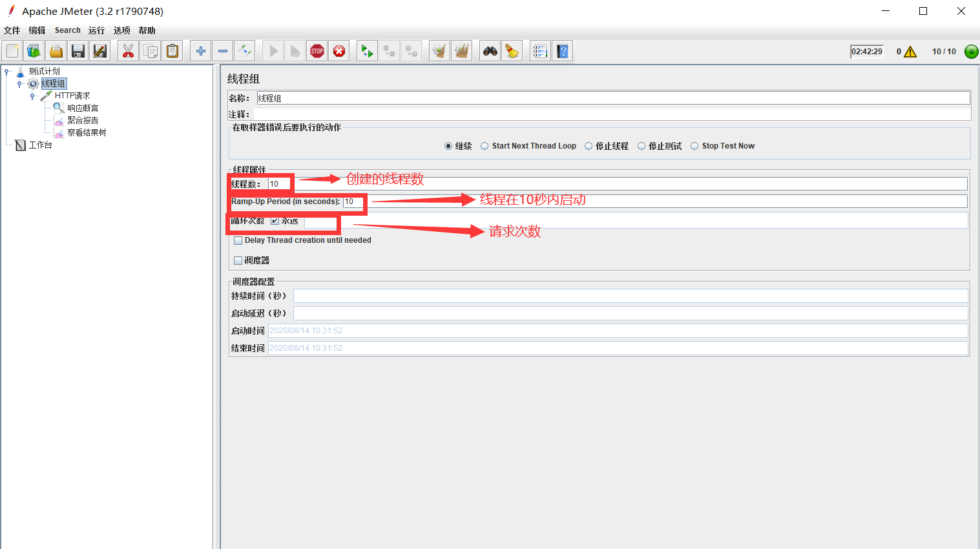Select the 响应断言 tree node
The width and height of the screenshot is (980, 549).
click(83, 108)
